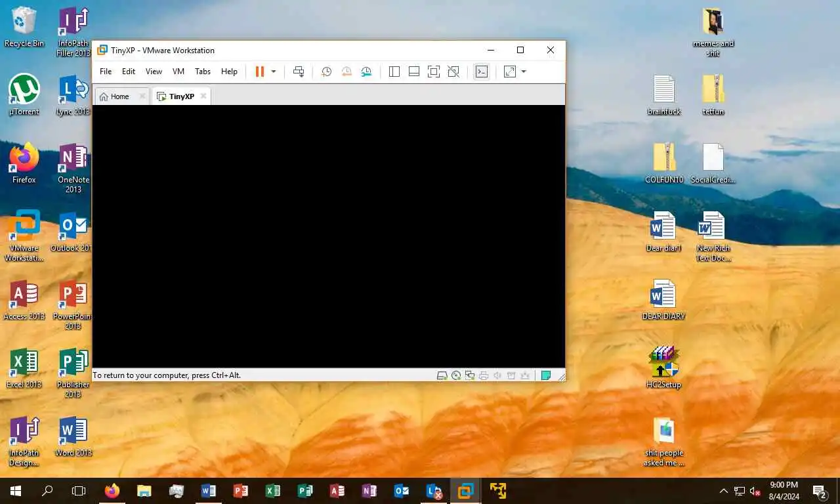This screenshot has height=504, width=840.
Task: Toggle the thumbnail bar panel
Action: [414, 72]
